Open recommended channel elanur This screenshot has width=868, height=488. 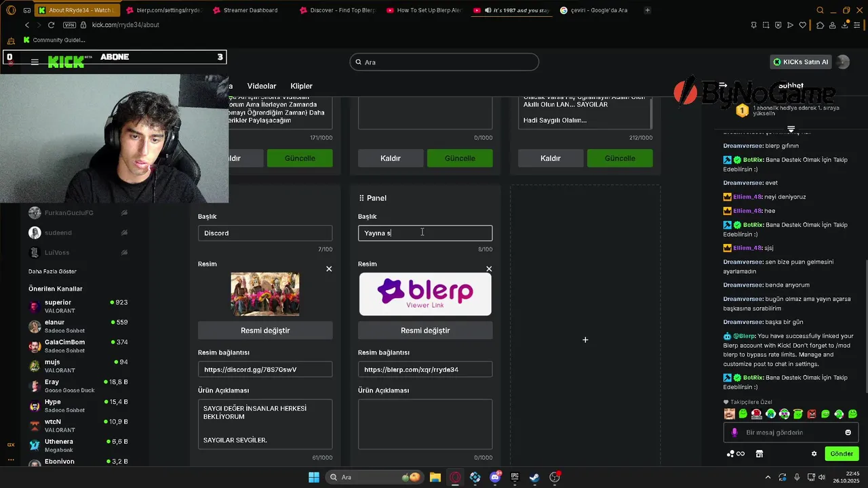click(78, 326)
